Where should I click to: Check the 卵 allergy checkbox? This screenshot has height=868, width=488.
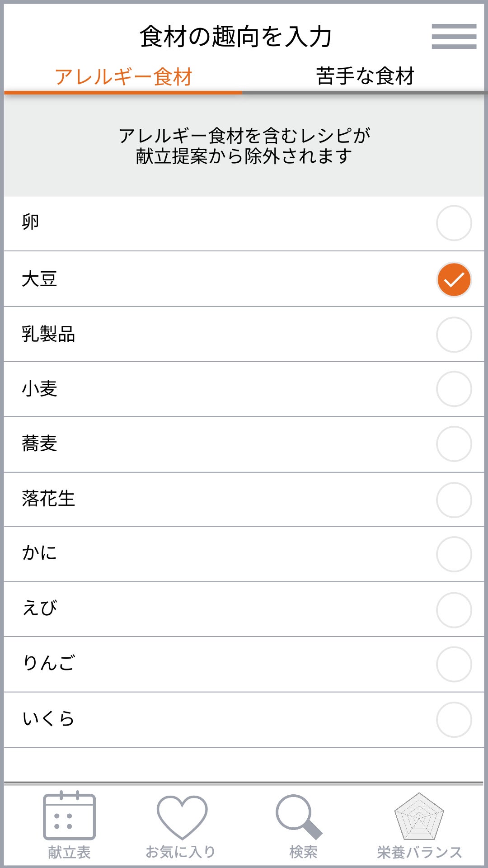[454, 223]
